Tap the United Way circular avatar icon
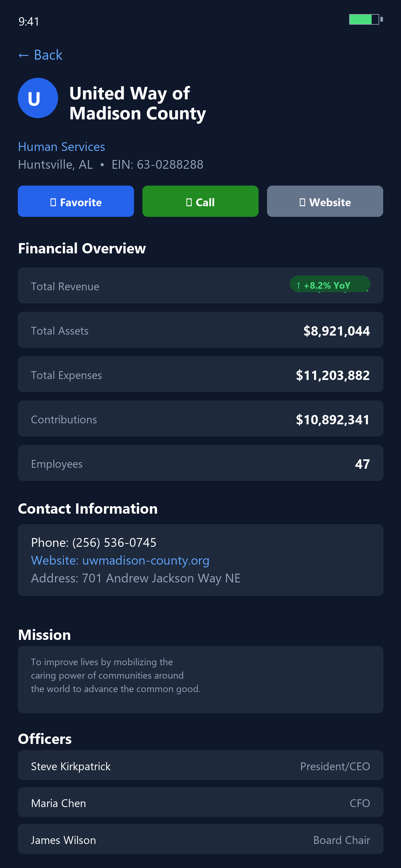 [x=38, y=98]
